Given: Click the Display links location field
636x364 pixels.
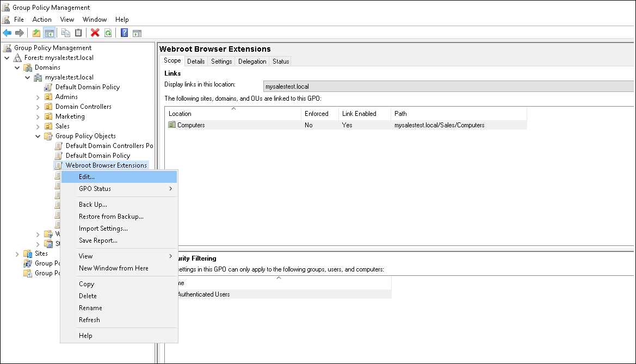Looking at the screenshot, I should [x=381, y=85].
